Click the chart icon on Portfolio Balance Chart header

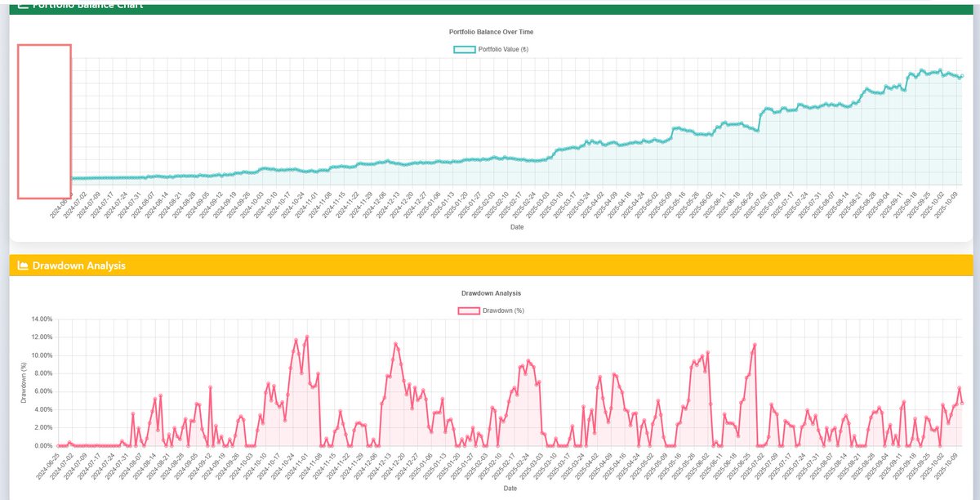(22, 4)
